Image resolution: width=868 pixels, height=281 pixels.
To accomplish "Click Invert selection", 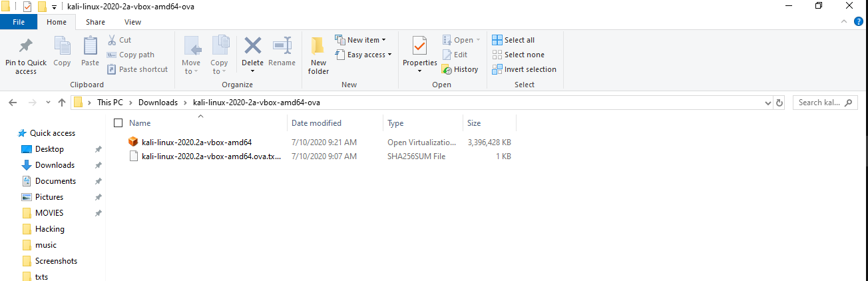I will click(x=524, y=69).
